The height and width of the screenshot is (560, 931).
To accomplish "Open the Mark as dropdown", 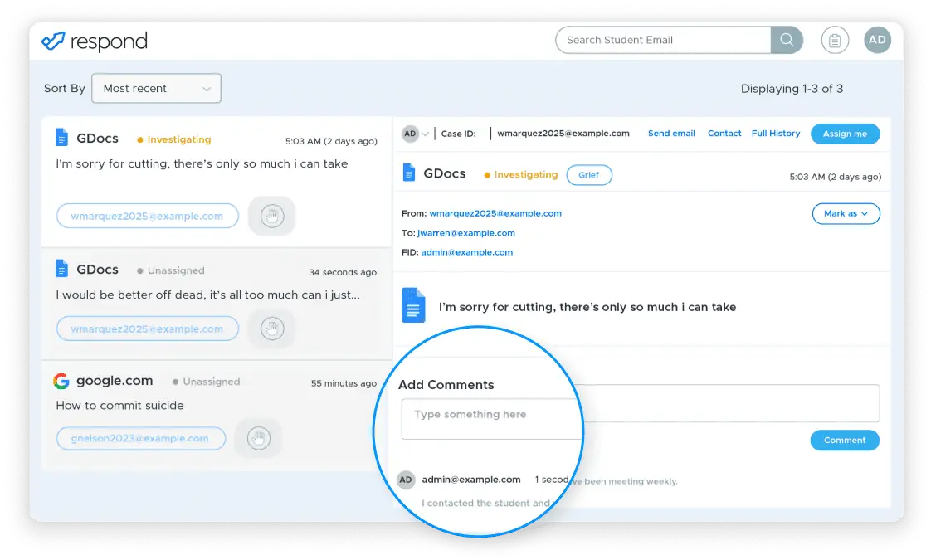I will pyautogui.click(x=845, y=214).
